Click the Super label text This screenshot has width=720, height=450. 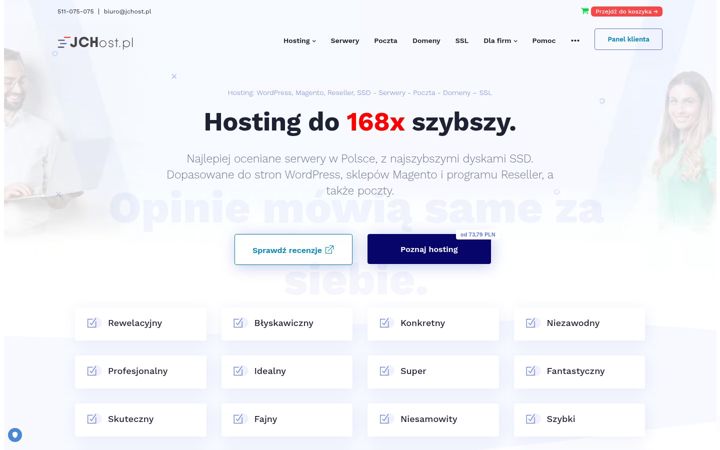coord(413,371)
